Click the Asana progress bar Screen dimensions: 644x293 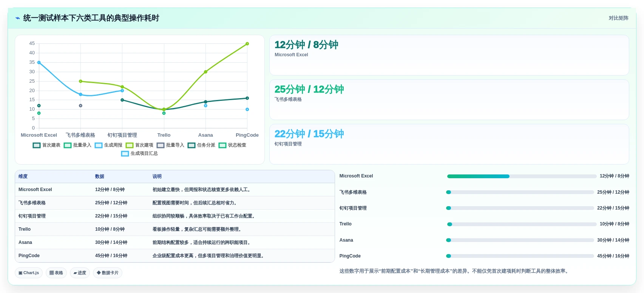[520, 240]
